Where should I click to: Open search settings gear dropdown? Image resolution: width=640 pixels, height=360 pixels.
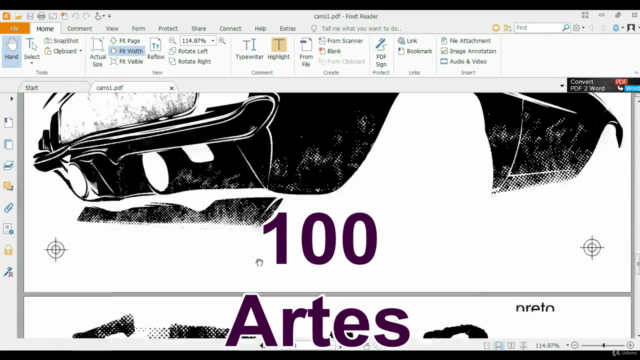pos(578,28)
